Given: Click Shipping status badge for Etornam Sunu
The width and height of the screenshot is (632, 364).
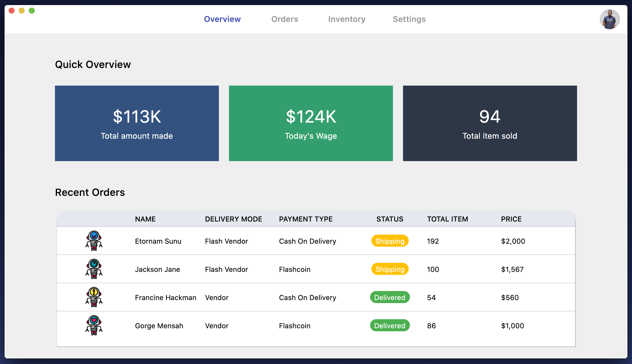Looking at the screenshot, I should [390, 241].
